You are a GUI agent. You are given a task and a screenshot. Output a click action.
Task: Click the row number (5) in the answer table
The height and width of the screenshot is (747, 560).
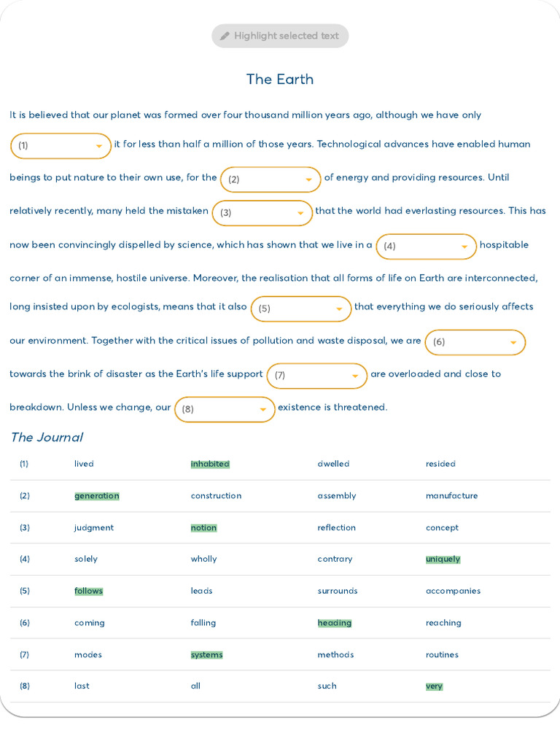pyautogui.click(x=24, y=591)
